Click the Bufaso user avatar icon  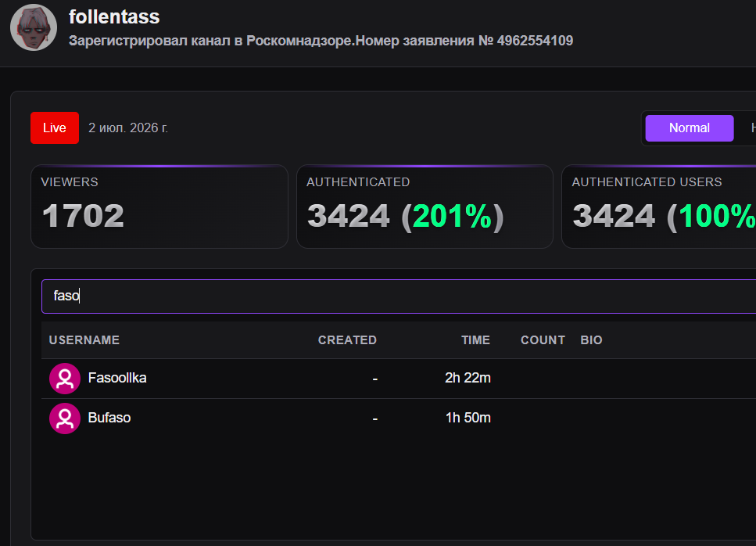click(x=65, y=418)
